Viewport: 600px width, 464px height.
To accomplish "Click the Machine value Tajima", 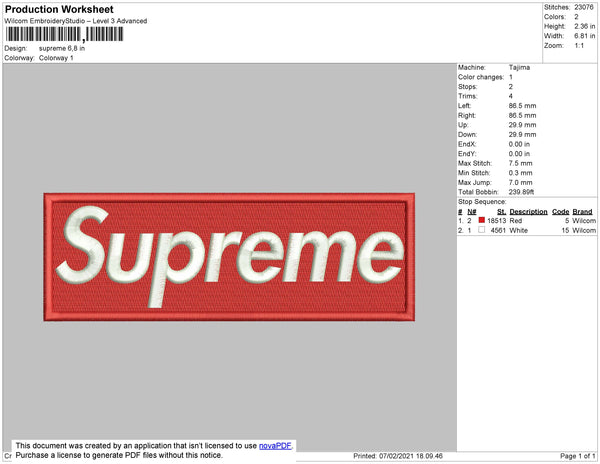I will tap(519, 67).
